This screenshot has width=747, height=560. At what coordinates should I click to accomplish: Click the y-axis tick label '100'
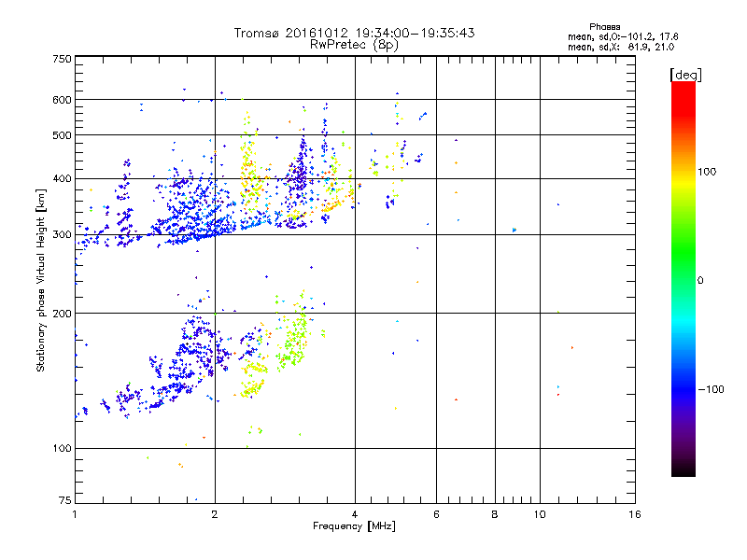pos(62,449)
